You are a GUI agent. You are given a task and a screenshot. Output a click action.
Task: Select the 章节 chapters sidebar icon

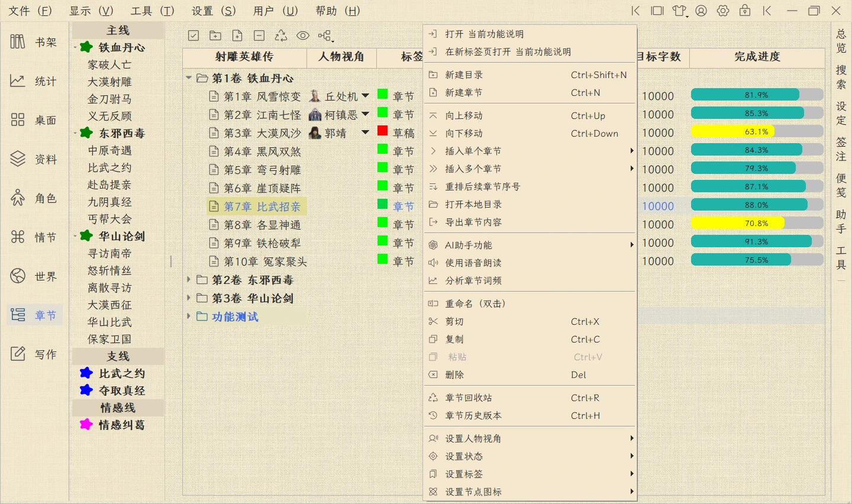pos(18,315)
